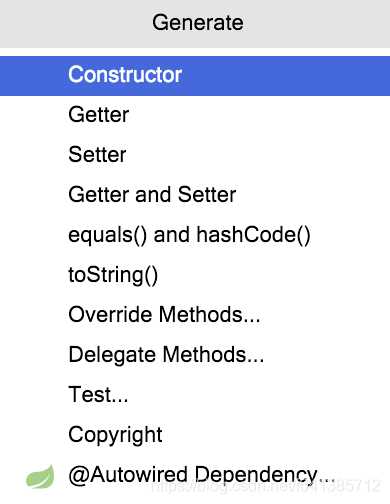Image resolution: width=390 pixels, height=504 pixels.
Task: Choose the entry just below toString()
Action: [x=195, y=315]
